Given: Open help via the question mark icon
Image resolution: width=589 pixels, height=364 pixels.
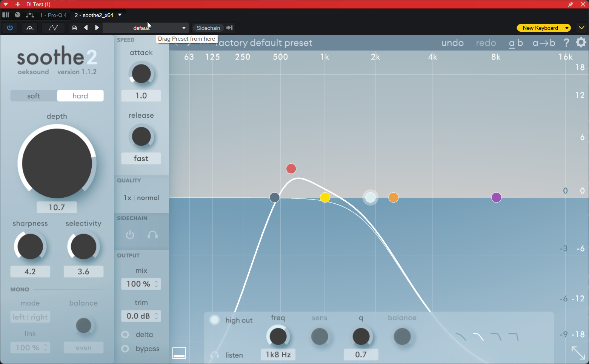Looking at the screenshot, I should click(566, 43).
